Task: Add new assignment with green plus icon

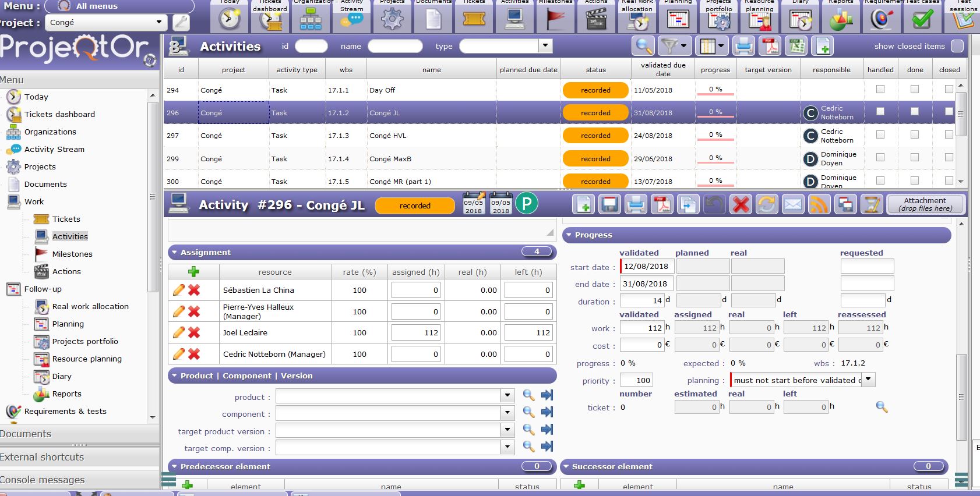Action: tap(193, 271)
